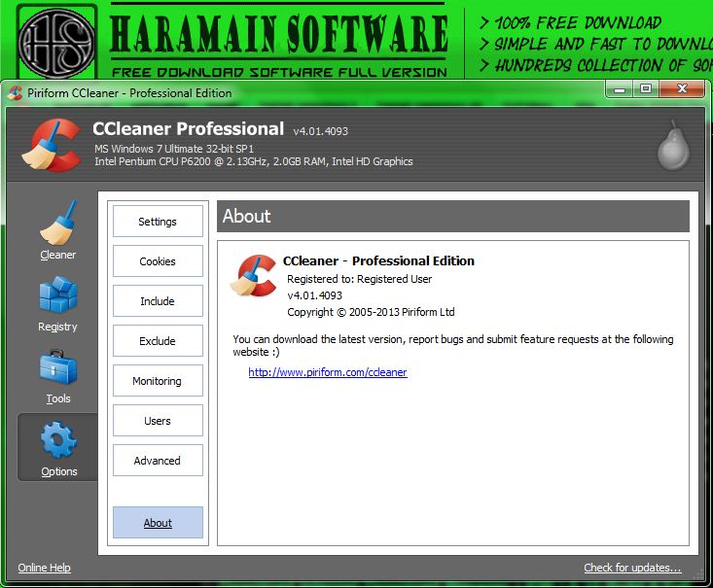Click the header version number v4.01.4093
The height and width of the screenshot is (588, 713).
321,131
